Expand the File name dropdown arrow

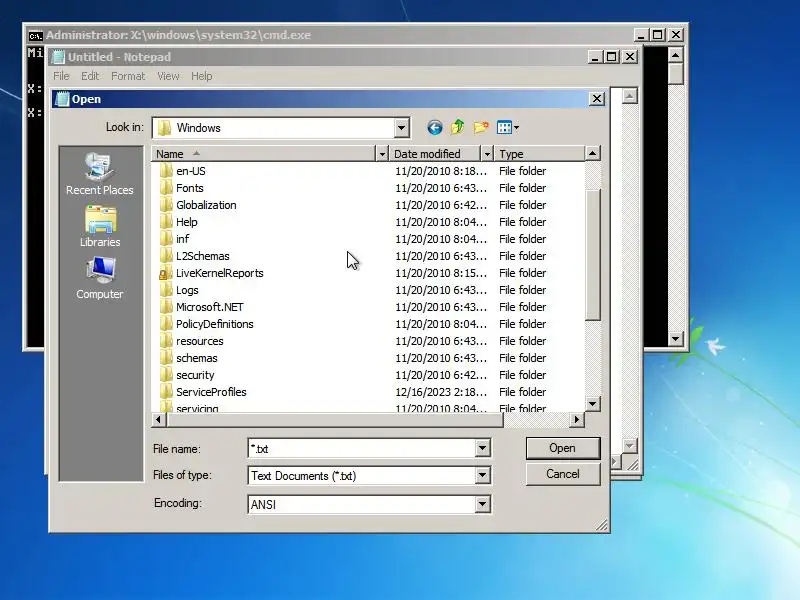coord(482,448)
